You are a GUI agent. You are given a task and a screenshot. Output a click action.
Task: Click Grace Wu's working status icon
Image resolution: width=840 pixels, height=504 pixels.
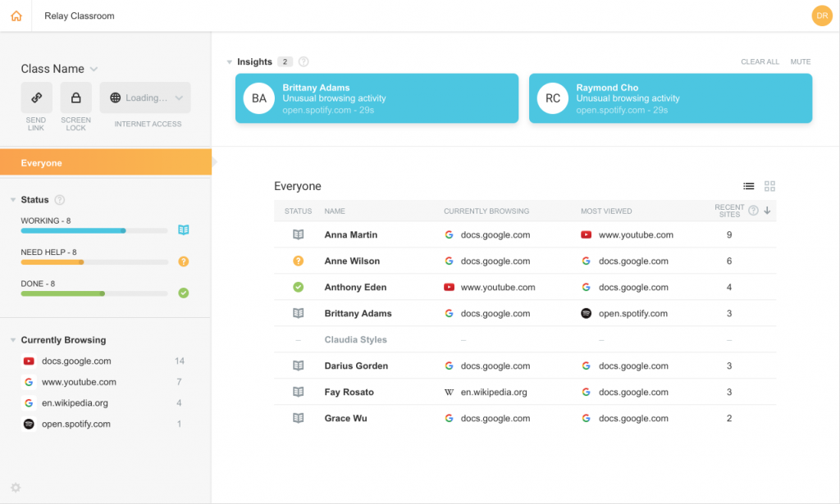(298, 418)
